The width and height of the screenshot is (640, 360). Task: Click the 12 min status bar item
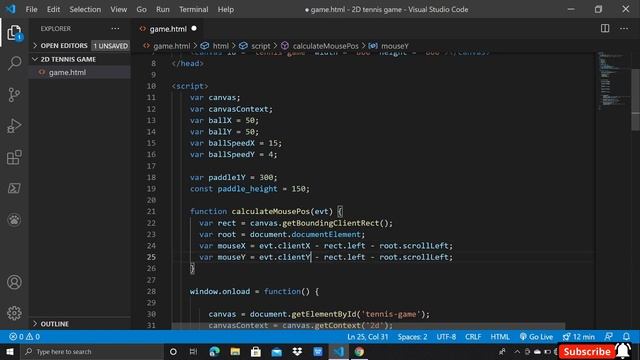pyautogui.click(x=578, y=337)
